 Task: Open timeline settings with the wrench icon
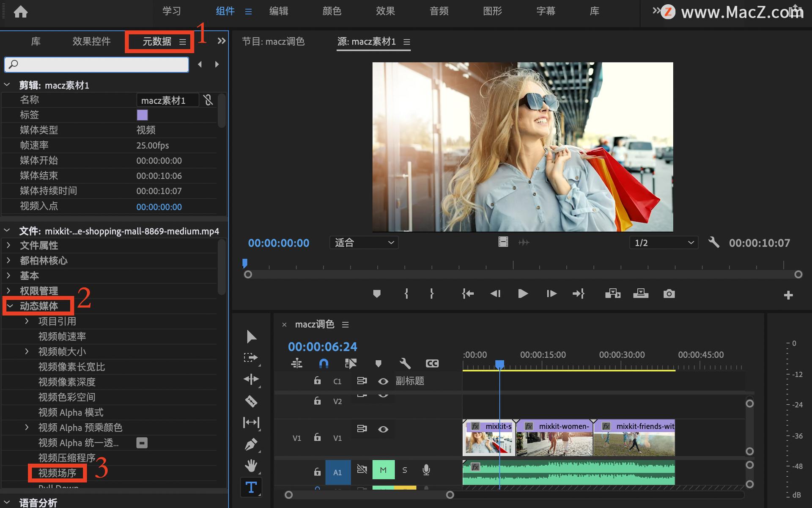tap(405, 363)
